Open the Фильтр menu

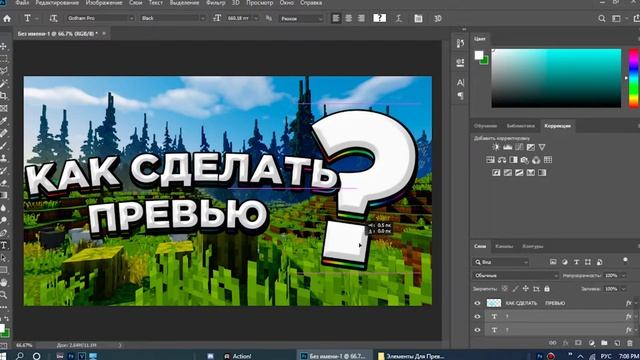[216, 3]
